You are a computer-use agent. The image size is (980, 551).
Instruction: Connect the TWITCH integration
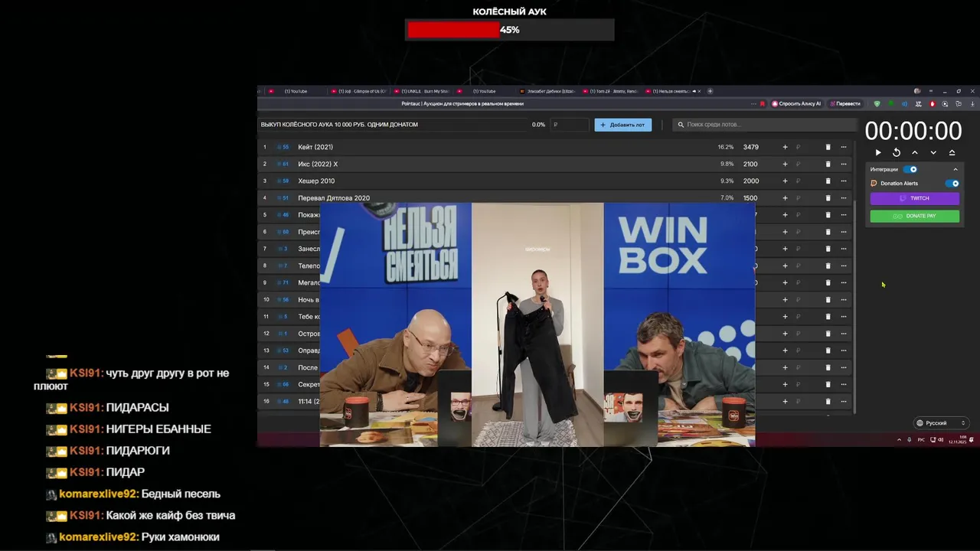coord(914,198)
